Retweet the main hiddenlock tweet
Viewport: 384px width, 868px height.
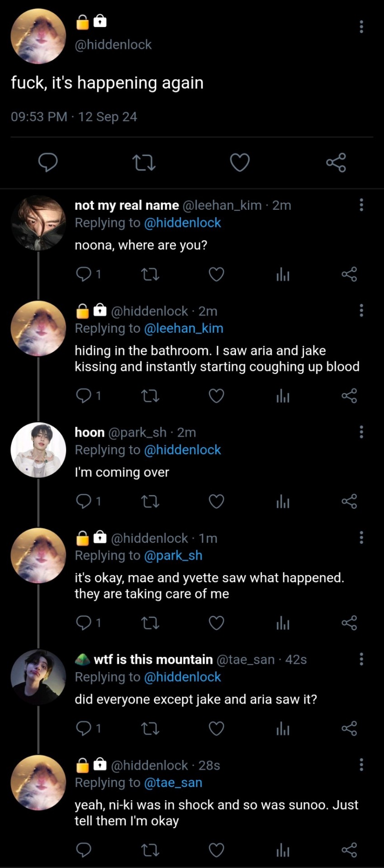144,162
